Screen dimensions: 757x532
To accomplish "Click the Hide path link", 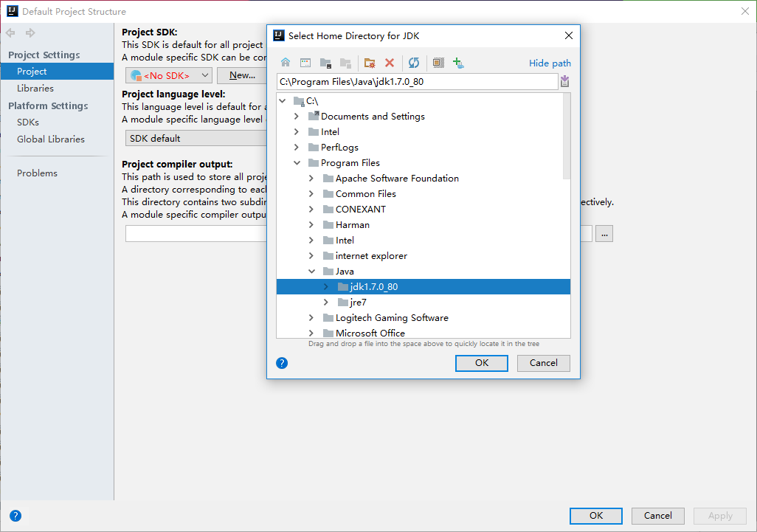I will (x=550, y=63).
